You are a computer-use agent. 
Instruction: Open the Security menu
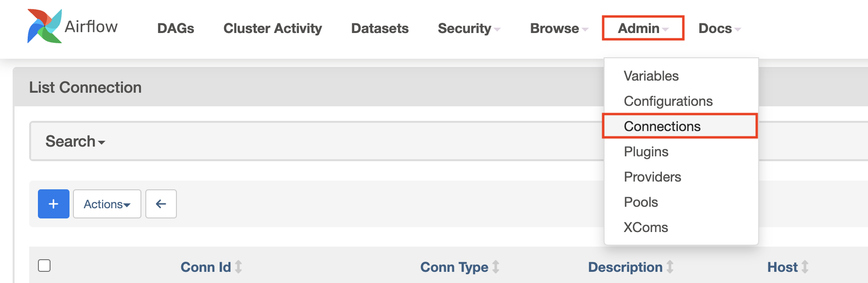[x=469, y=29]
